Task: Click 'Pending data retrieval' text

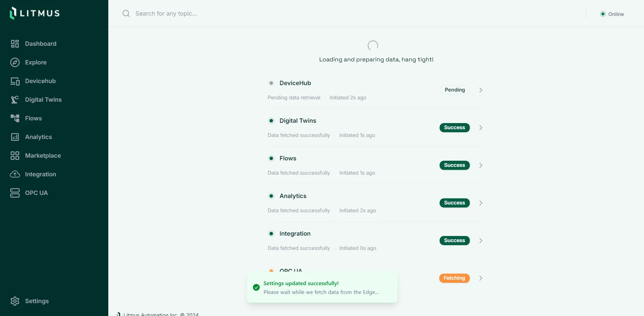Action: click(294, 98)
